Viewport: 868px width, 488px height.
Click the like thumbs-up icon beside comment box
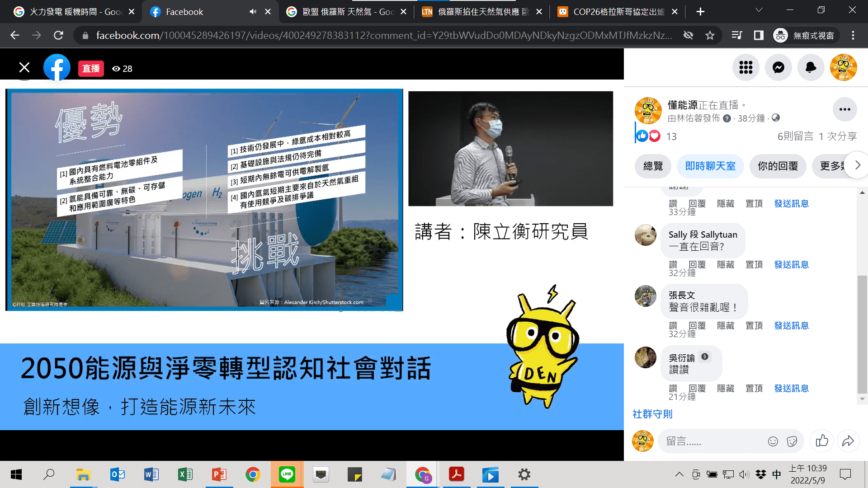[x=822, y=441]
